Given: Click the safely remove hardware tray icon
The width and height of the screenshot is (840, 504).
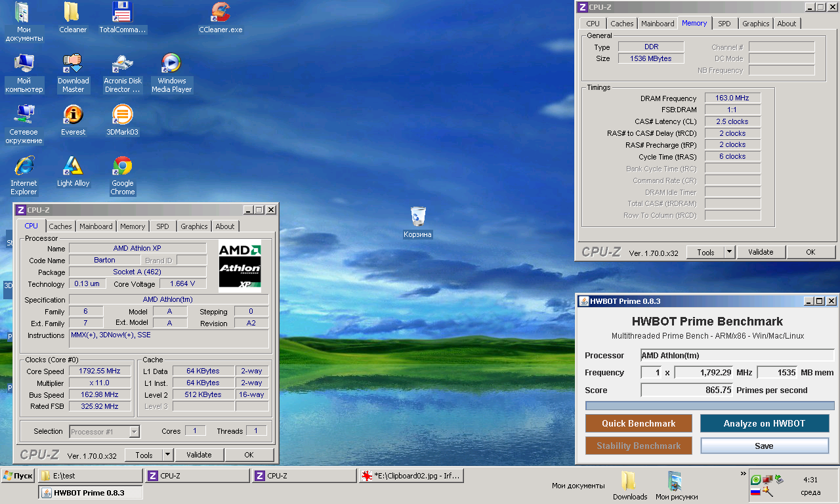Looking at the screenshot, I should pyautogui.click(x=779, y=480).
